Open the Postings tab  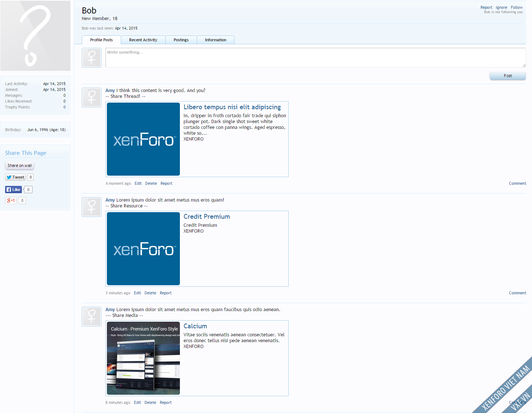(x=181, y=40)
